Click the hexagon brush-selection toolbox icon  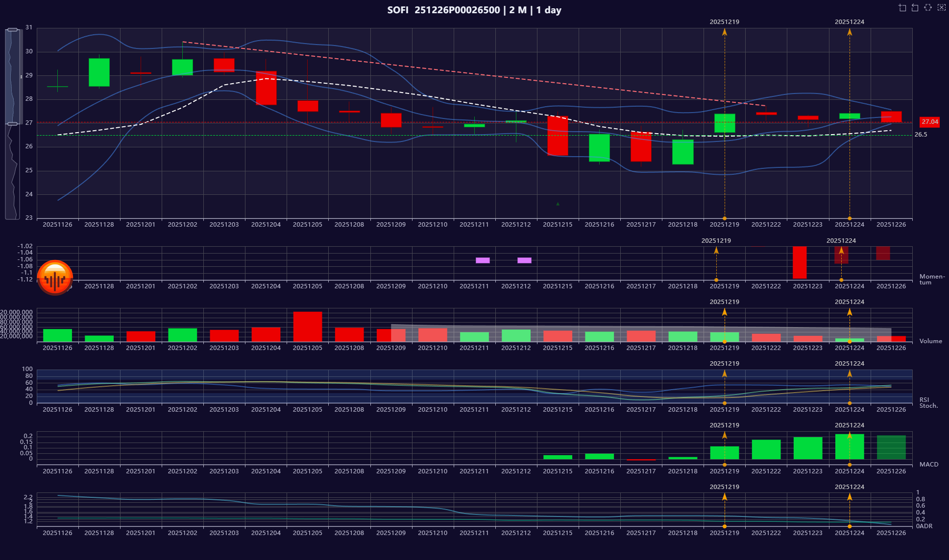928,8
